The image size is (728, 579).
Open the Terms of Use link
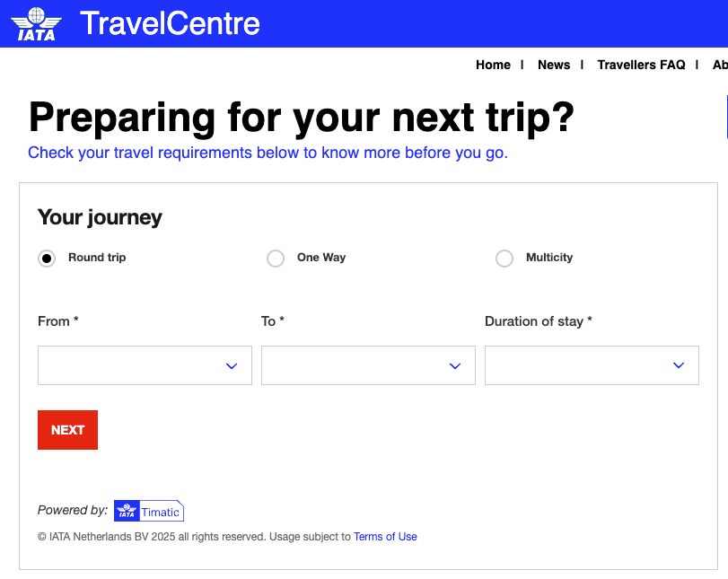pos(385,537)
